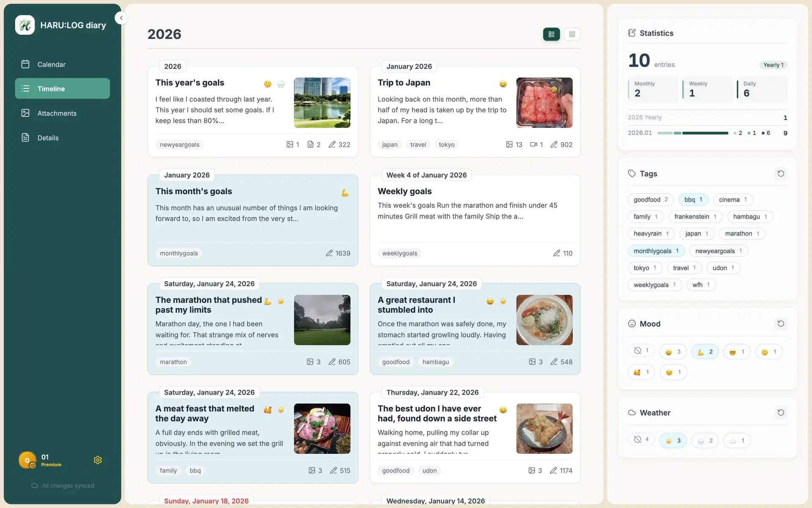Collapse the sidebar with the chevron button
This screenshot has width=812, height=508.
click(x=121, y=18)
